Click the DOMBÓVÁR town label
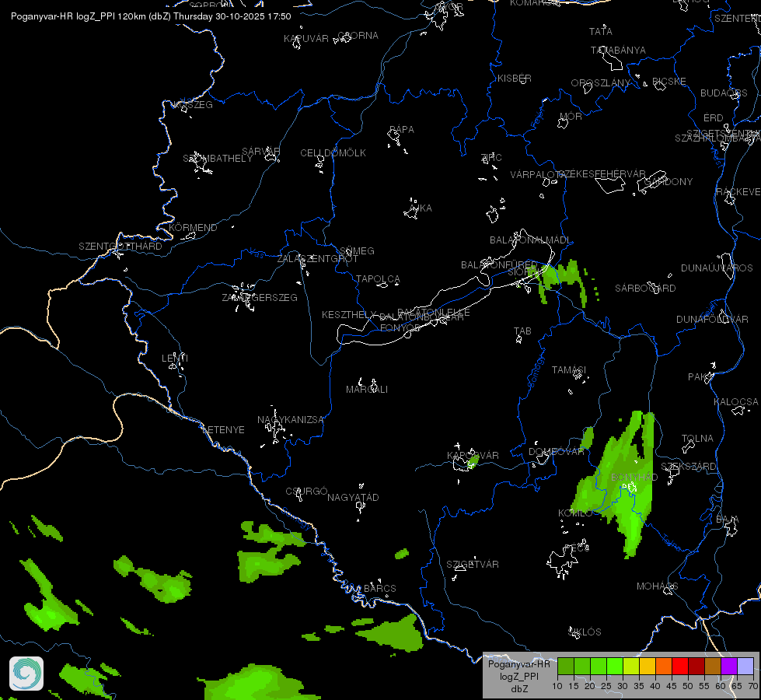Screen dimensions: 761x700 [x=557, y=452]
